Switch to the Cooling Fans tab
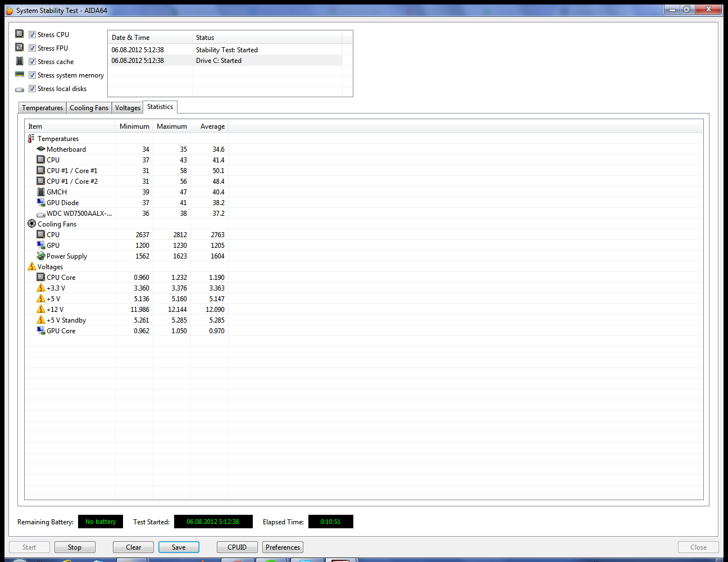Image resolution: width=728 pixels, height=562 pixels. click(89, 108)
